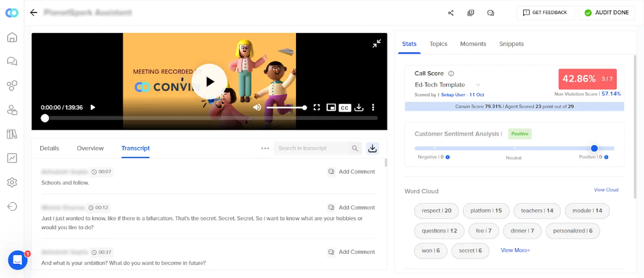Click the logout sidebar icon
Screen dimensions: 644x278
pos(12,206)
